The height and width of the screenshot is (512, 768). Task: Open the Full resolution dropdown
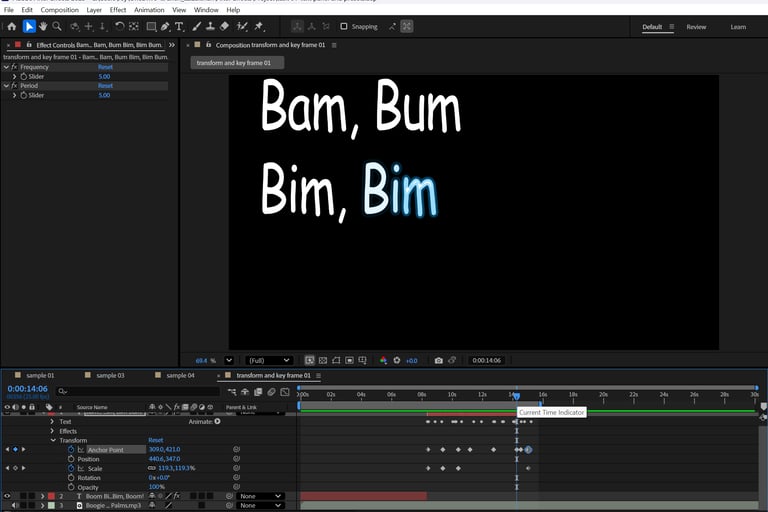pos(269,360)
